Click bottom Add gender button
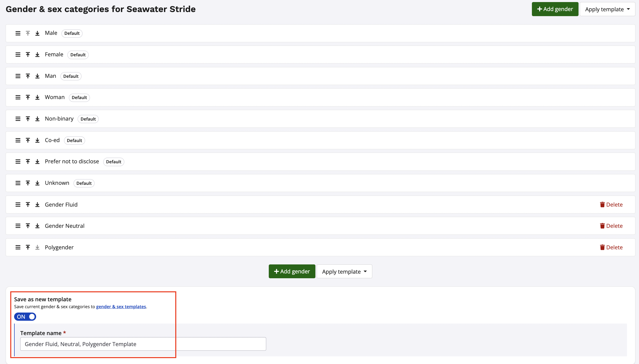This screenshot has width=639, height=364. 292,271
